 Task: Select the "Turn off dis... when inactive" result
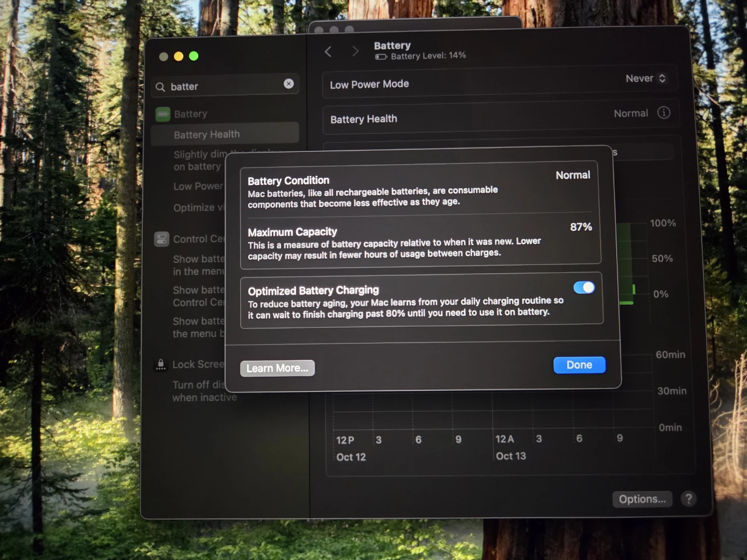(204, 391)
